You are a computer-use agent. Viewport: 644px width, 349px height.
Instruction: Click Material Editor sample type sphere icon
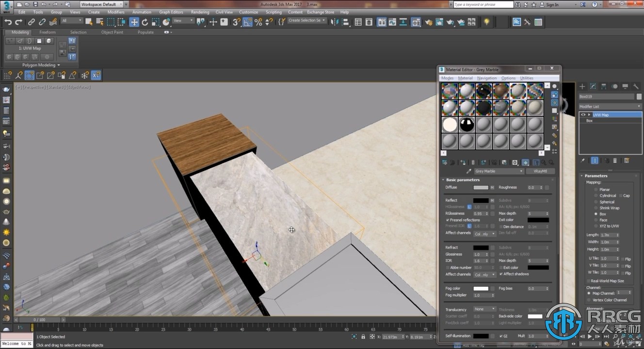point(554,86)
